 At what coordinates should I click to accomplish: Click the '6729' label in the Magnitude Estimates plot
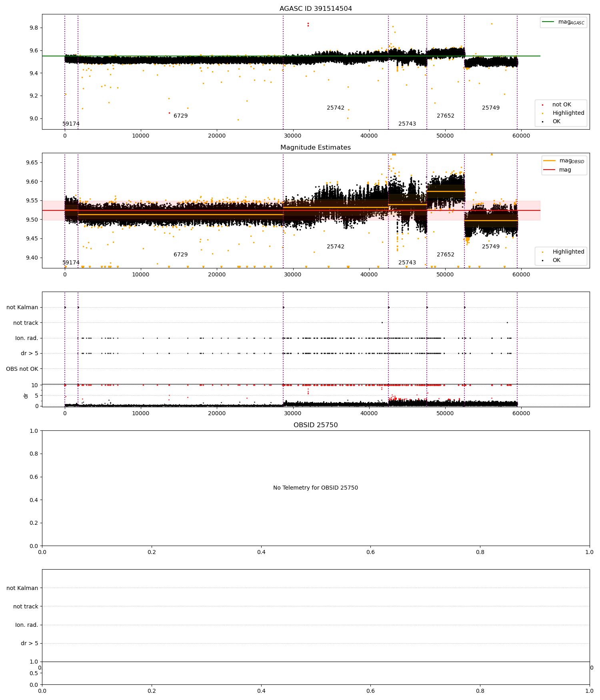(x=180, y=255)
